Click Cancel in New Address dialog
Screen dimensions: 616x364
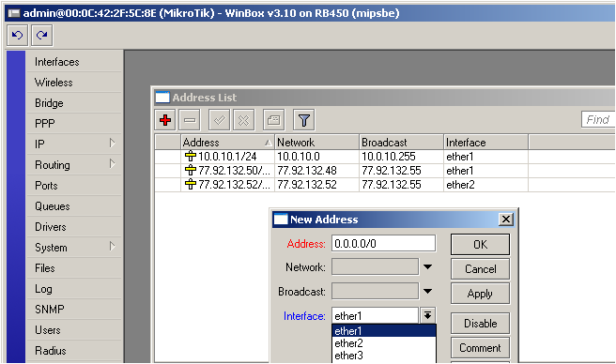pos(480,269)
